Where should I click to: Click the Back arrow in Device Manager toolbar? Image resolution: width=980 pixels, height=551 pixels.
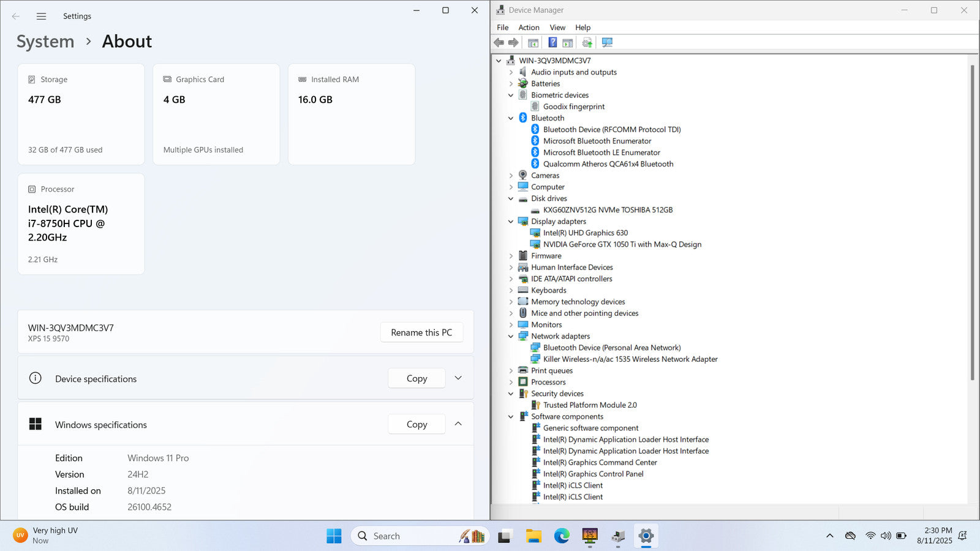click(499, 43)
